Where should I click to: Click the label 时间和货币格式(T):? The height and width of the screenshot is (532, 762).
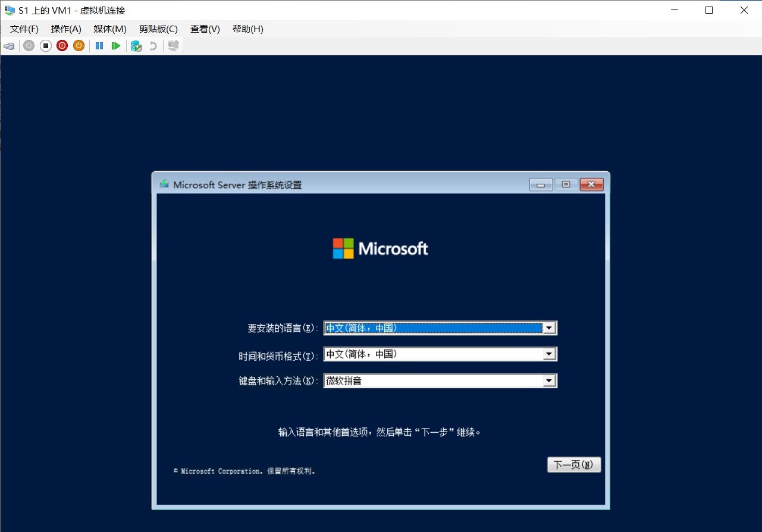278,356
